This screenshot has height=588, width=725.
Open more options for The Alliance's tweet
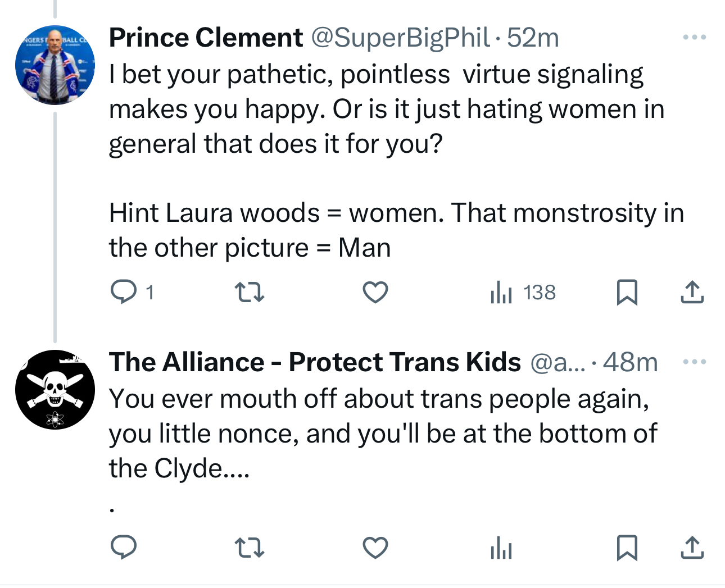coord(694,362)
